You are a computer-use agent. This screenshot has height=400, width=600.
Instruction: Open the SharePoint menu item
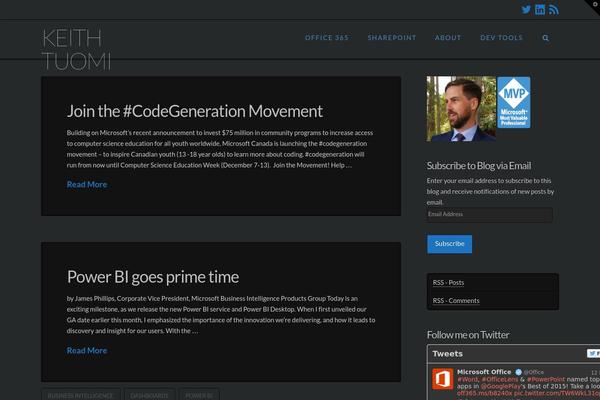pyautogui.click(x=391, y=38)
